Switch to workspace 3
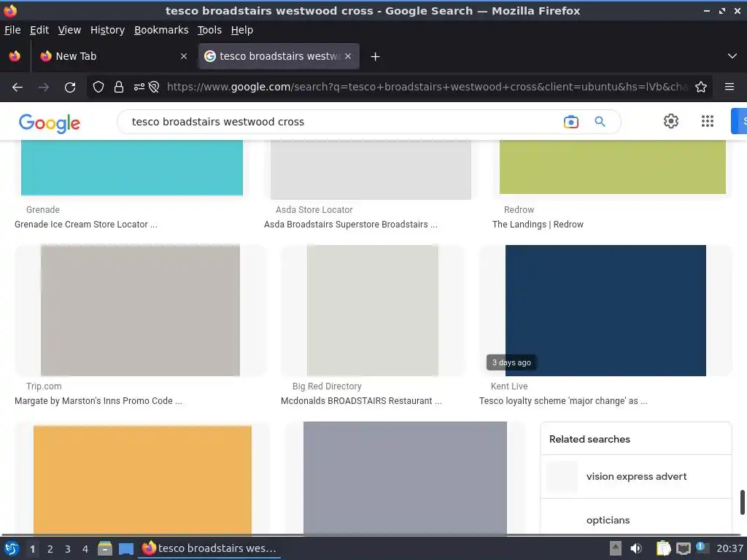The height and width of the screenshot is (560, 747). point(68,549)
